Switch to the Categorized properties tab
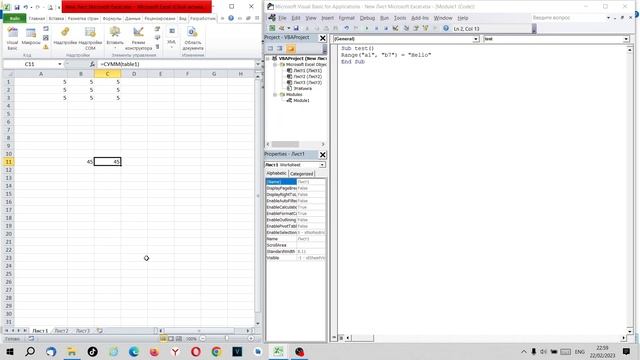The height and width of the screenshot is (360, 640). tap(301, 173)
